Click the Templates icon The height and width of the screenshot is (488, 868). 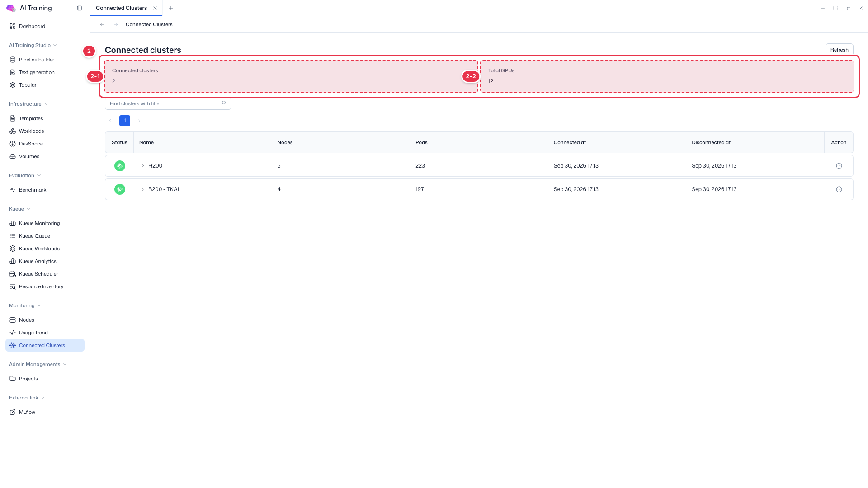(13, 118)
